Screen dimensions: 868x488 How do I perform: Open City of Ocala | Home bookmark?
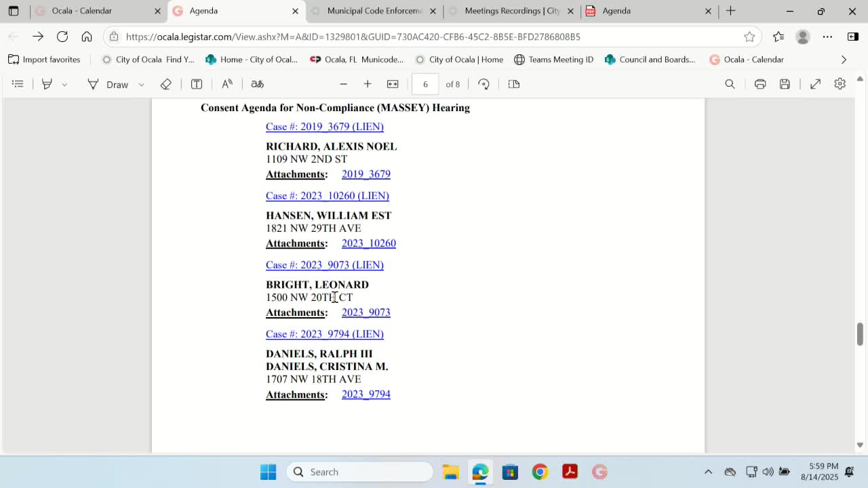[459, 60]
